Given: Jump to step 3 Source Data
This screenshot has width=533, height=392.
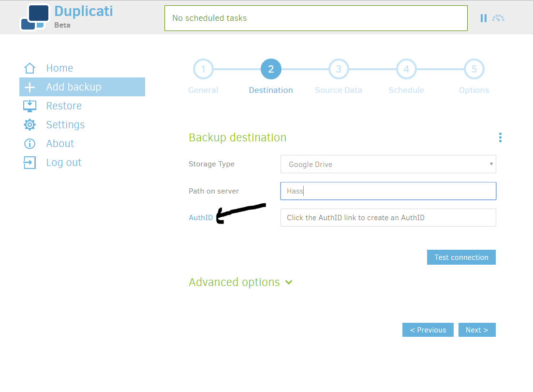Looking at the screenshot, I should click(x=339, y=69).
